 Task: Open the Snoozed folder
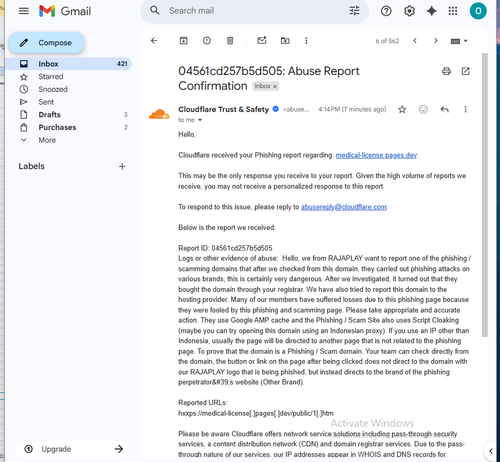click(x=69, y=89)
